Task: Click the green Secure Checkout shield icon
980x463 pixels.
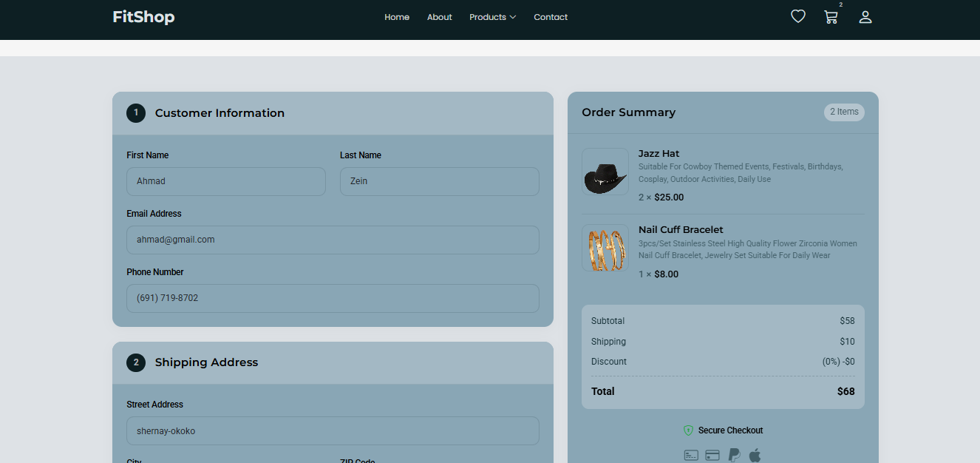Action: 688,430
